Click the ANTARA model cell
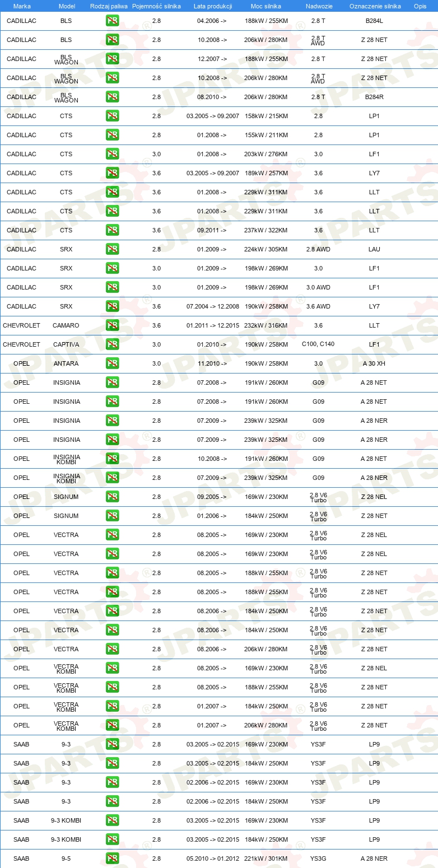The image size is (438, 868). click(66, 363)
